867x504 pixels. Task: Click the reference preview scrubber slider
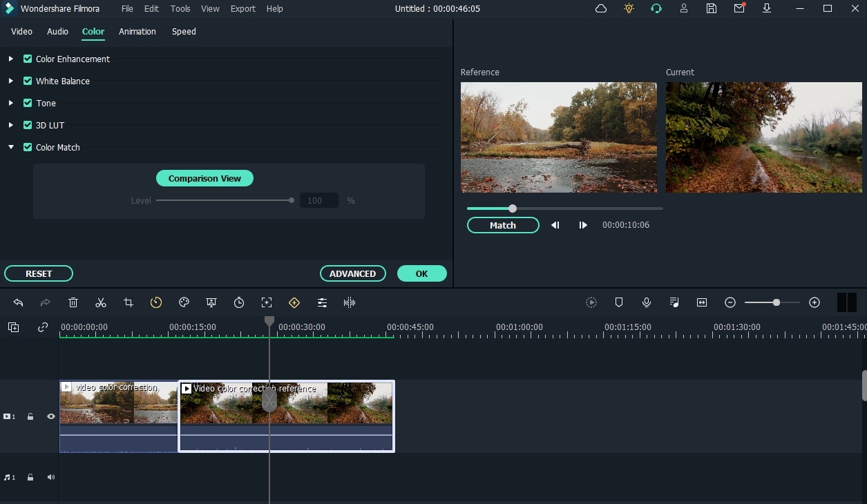tap(564, 209)
